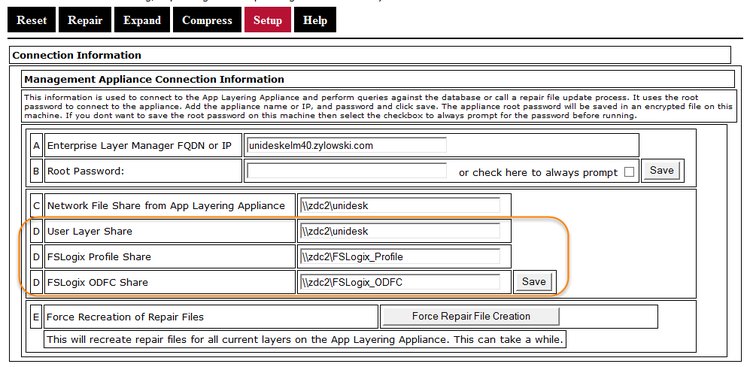Click the FSLogix Profile Share label
This screenshot has height=367, width=750.
tap(99, 256)
